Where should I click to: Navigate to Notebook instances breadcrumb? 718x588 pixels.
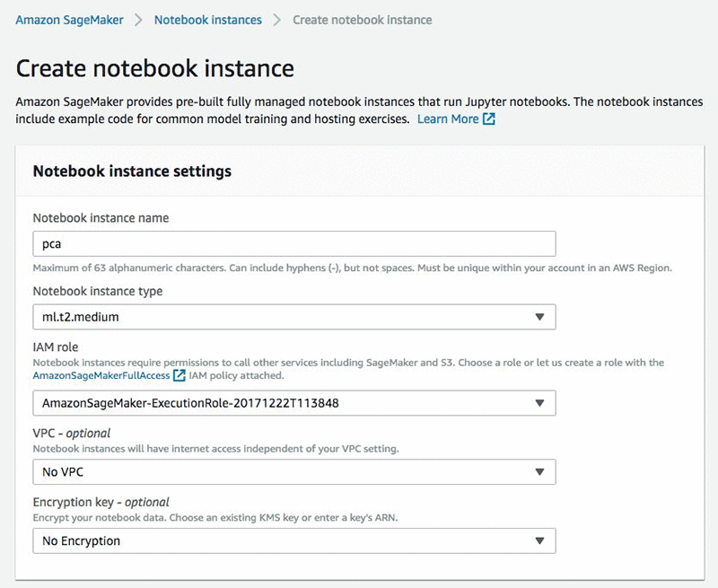208,19
